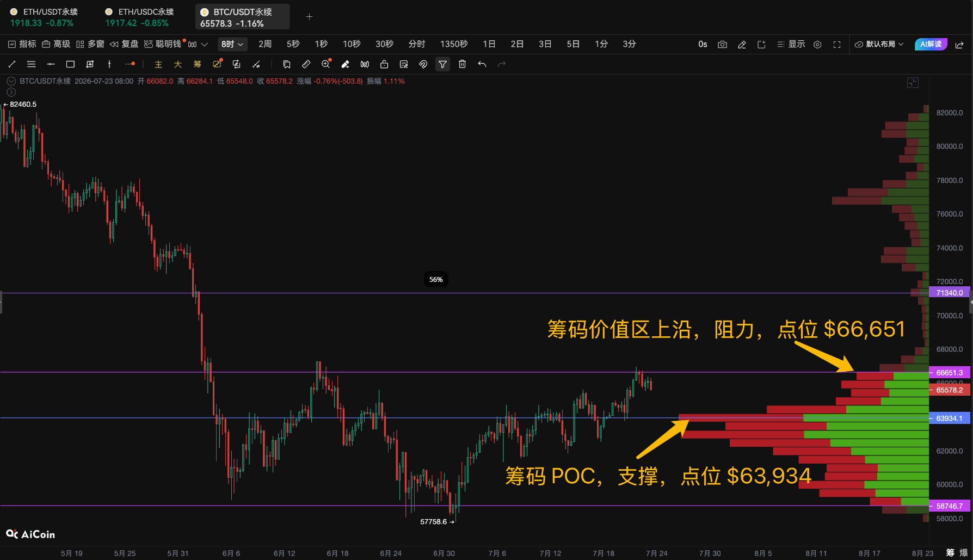Open the pencil edit tool in header

pos(742,45)
